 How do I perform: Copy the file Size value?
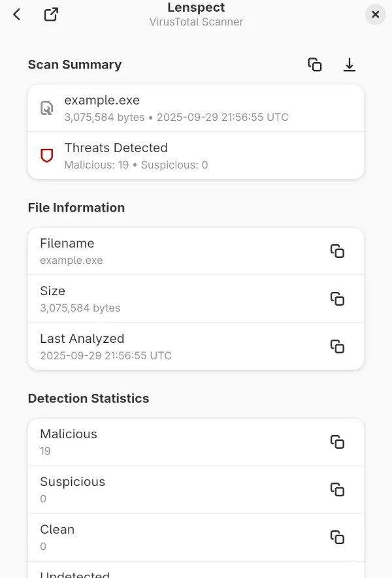point(338,298)
